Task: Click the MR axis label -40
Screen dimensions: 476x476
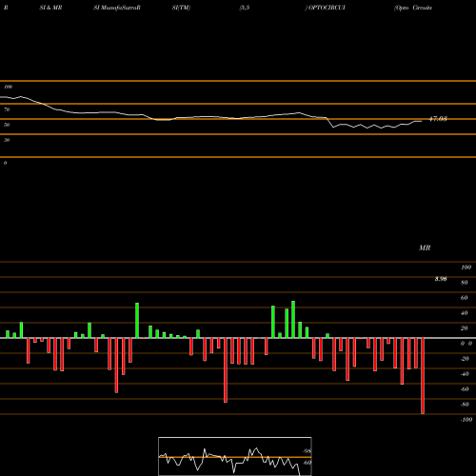Action: [x=465, y=374]
